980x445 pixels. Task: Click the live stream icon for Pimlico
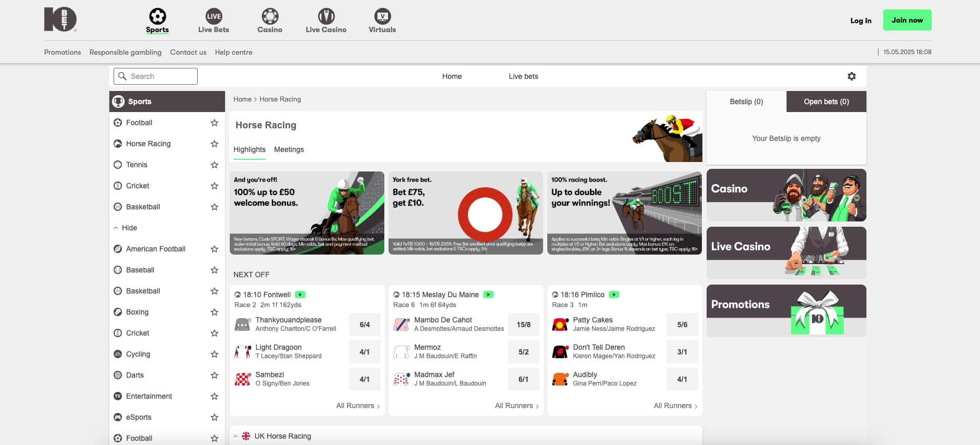tap(614, 295)
